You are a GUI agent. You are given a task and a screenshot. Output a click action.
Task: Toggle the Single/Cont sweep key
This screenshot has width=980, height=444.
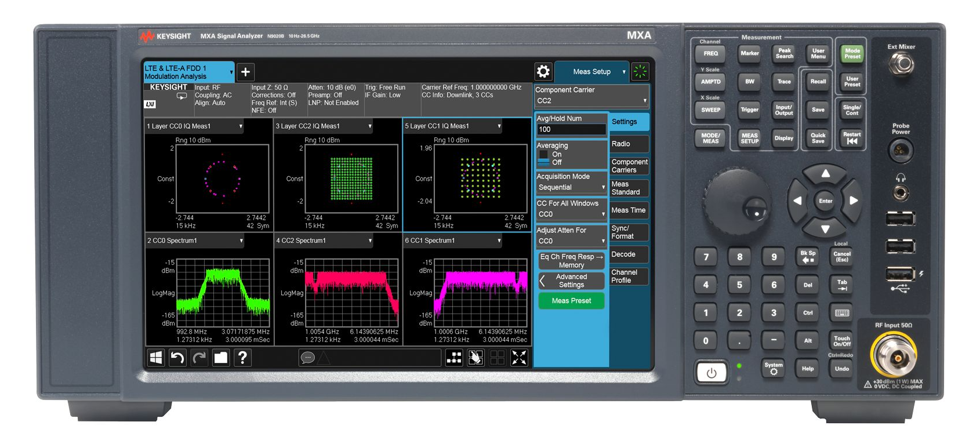click(x=852, y=110)
